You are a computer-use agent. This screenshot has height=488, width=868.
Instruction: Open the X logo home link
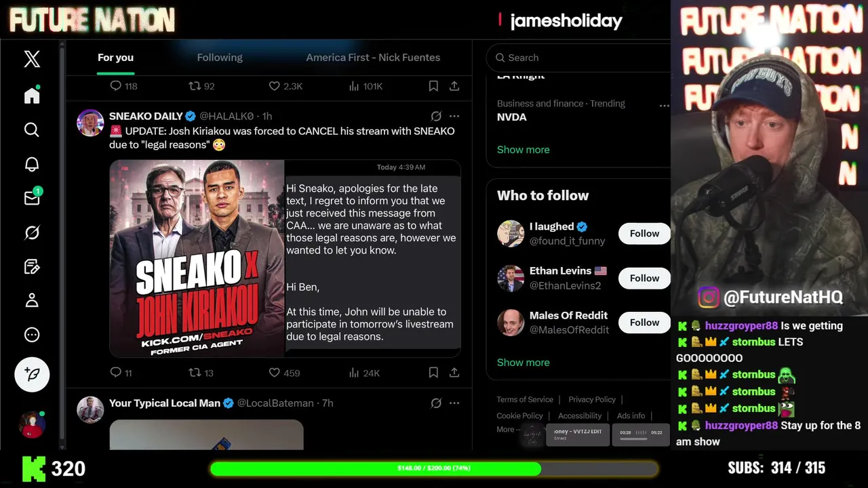click(32, 59)
